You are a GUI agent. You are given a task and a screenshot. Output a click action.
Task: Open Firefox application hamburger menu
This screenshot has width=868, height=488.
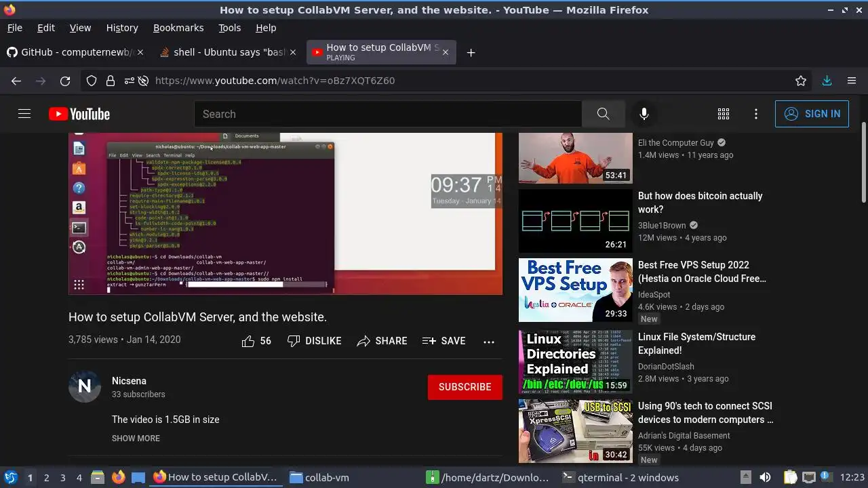pos(852,81)
